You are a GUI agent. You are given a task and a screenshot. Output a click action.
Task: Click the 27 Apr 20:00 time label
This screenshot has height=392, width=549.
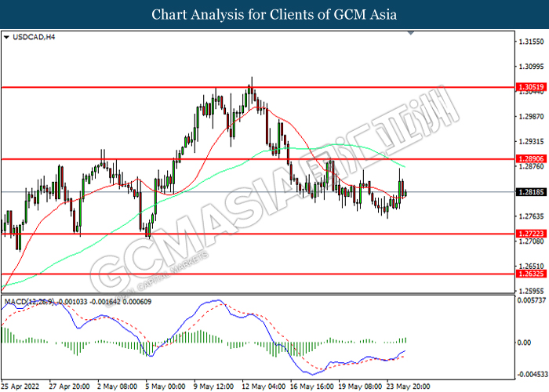pos(69,387)
